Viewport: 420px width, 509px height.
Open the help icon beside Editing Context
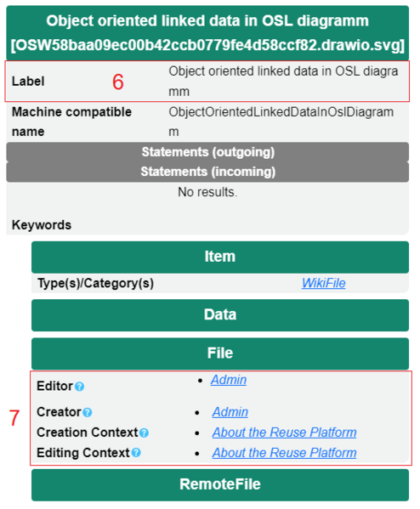(x=136, y=453)
